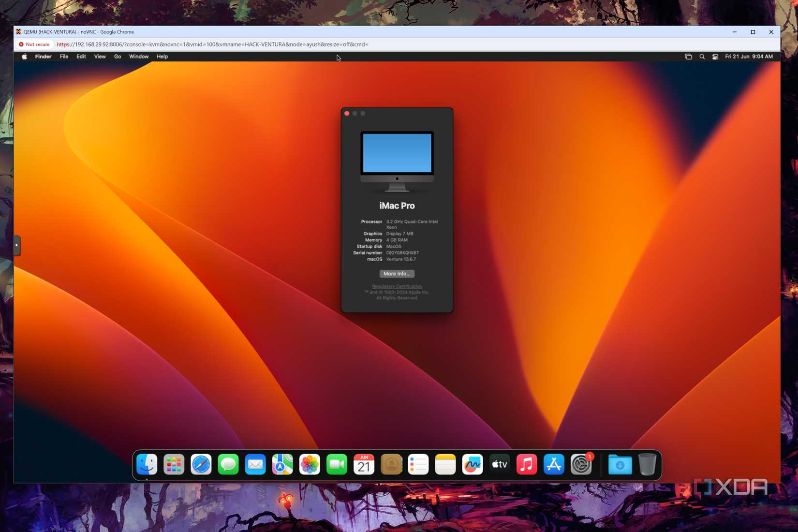This screenshot has width=798, height=532.
Task: Click the Chrome address bar URL
Action: tap(212, 44)
